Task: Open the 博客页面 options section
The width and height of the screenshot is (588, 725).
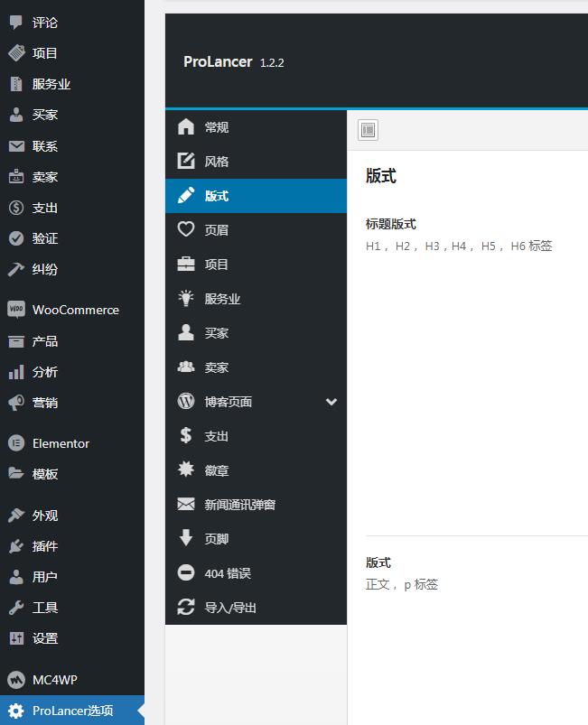Action: [x=256, y=402]
